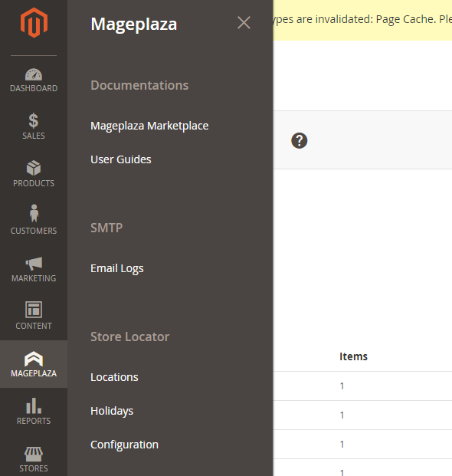Screen dimensions: 452x476
Task: Open the Stores sidebar menu
Action: [x=34, y=459]
